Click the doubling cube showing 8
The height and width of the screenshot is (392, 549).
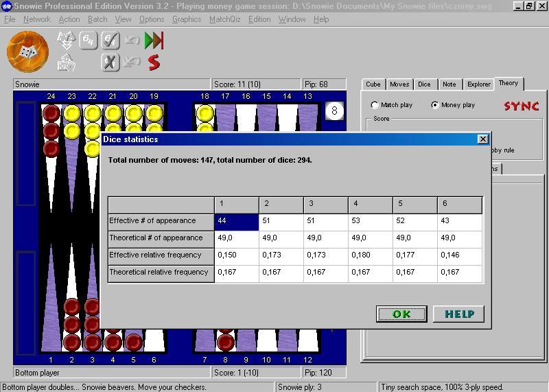click(334, 111)
